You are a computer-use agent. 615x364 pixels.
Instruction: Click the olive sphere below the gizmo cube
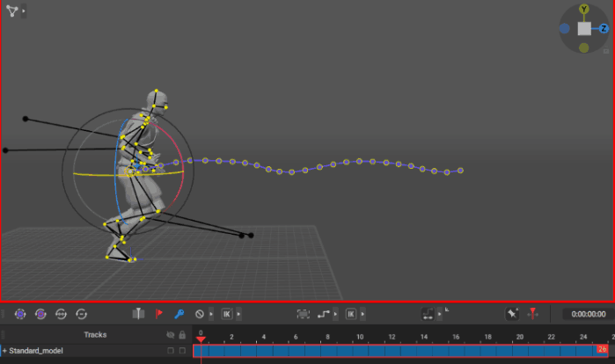pyautogui.click(x=584, y=47)
